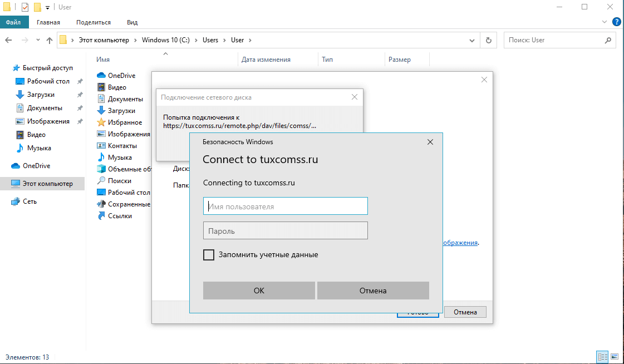Expand address bar history dropdown
Viewport: 624px width, 364px height.
point(472,40)
